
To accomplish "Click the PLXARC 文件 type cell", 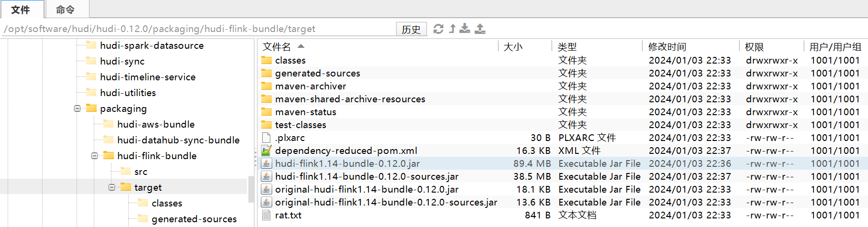I will [x=587, y=138].
